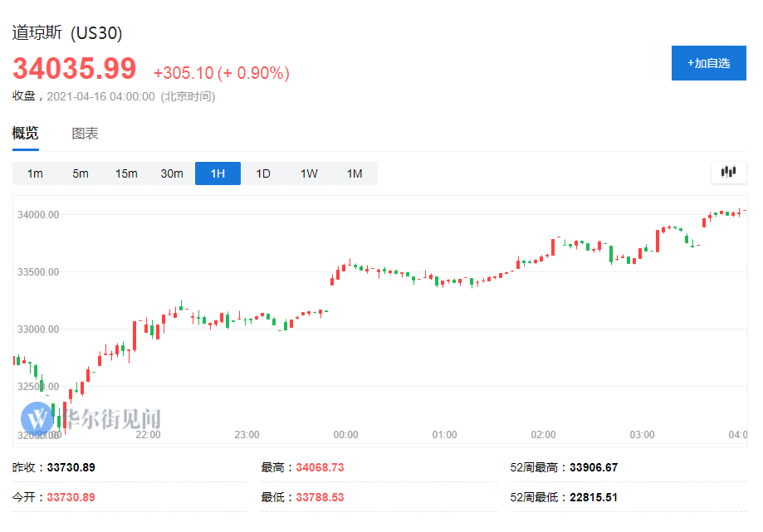
Task: Click the 02:00 time axis label
Action: click(x=543, y=434)
